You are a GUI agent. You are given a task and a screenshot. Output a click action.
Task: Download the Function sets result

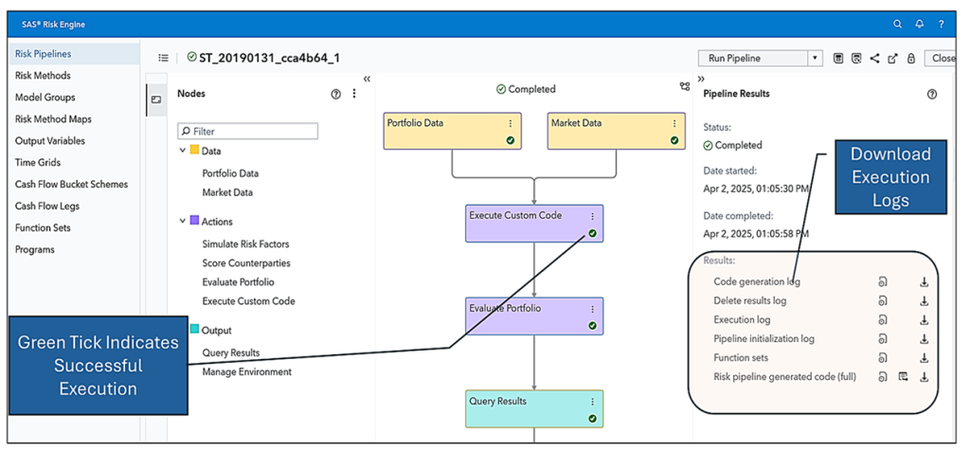[x=924, y=358]
